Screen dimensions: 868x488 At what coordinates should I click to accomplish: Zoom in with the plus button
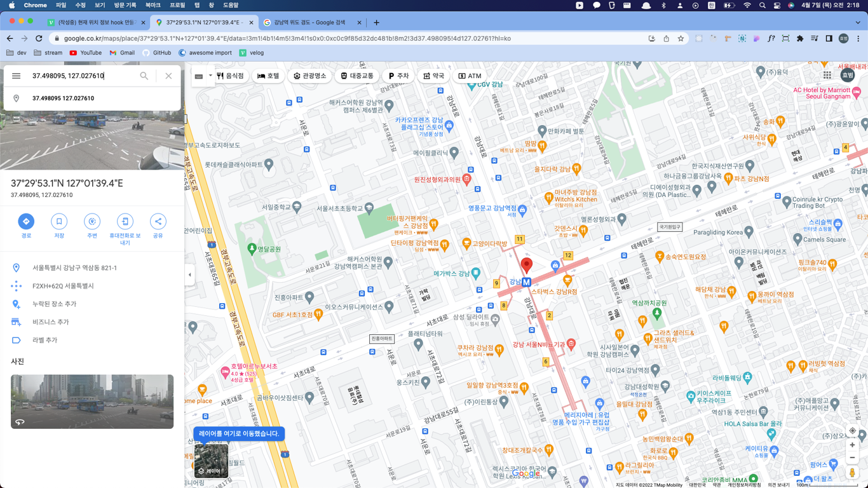[852, 445]
